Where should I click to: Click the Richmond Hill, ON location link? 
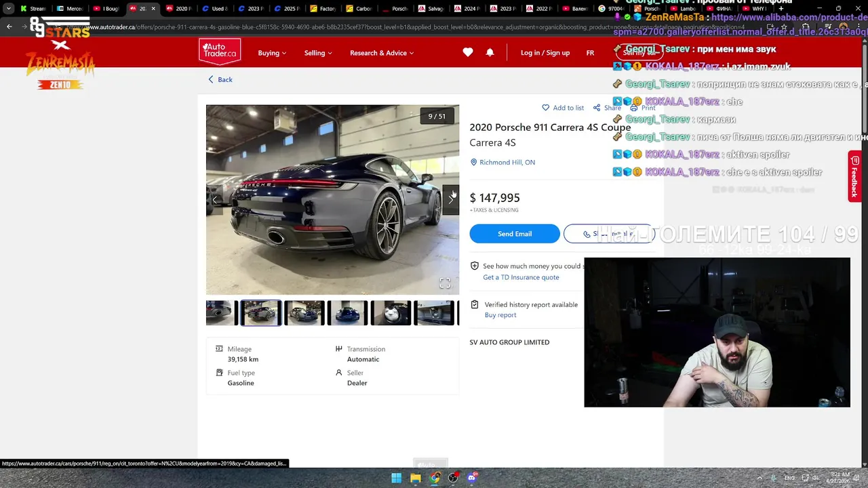[x=502, y=162]
